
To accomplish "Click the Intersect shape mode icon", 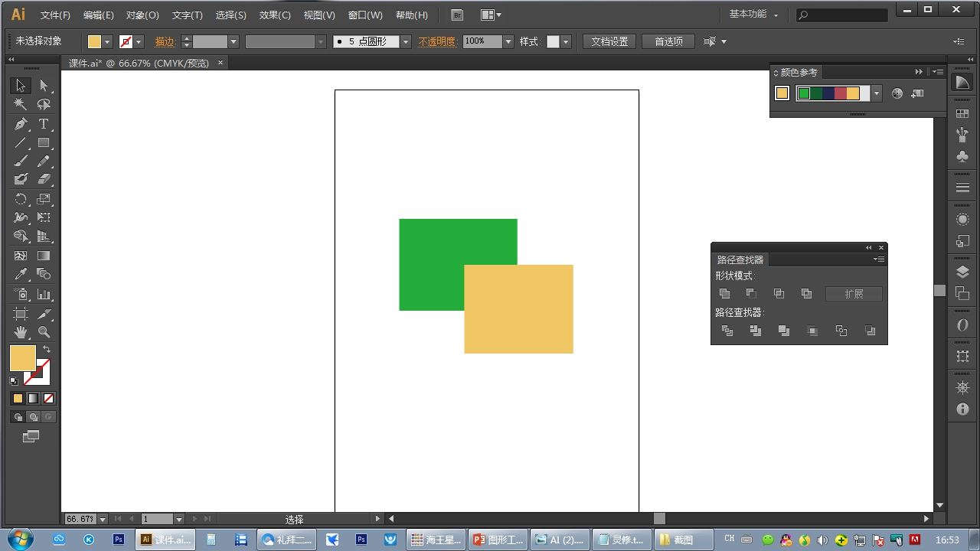I will [779, 294].
